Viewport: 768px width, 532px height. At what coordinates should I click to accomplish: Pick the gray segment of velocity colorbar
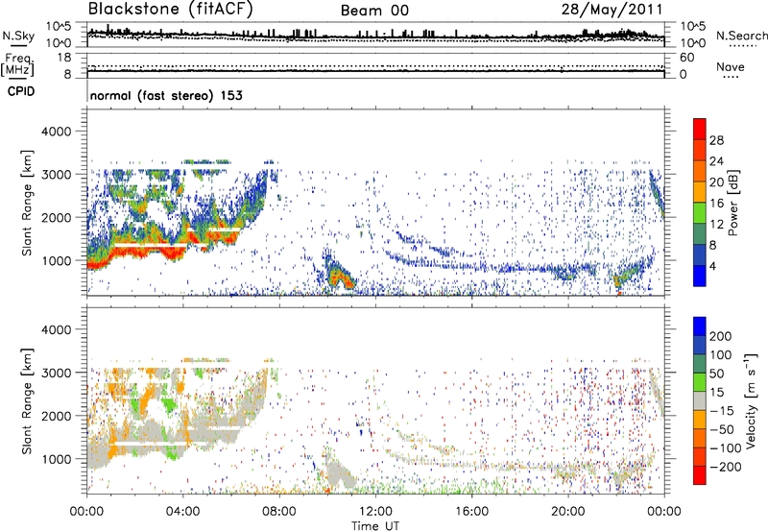point(700,400)
